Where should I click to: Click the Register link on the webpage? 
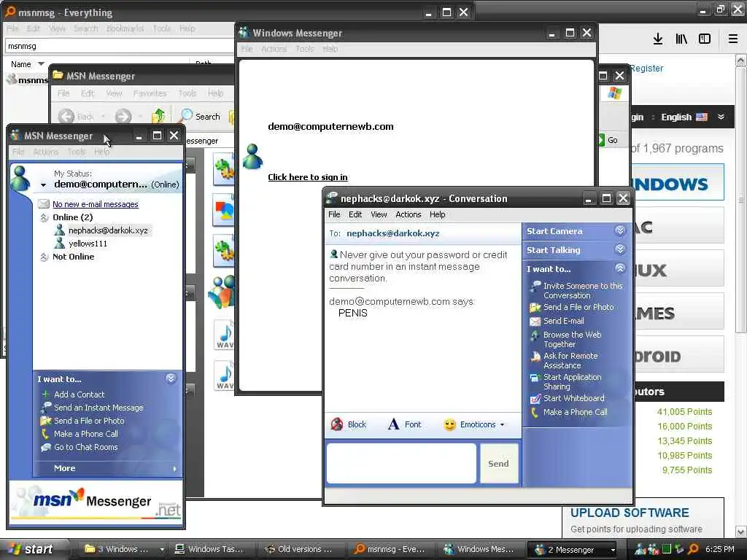[646, 68]
